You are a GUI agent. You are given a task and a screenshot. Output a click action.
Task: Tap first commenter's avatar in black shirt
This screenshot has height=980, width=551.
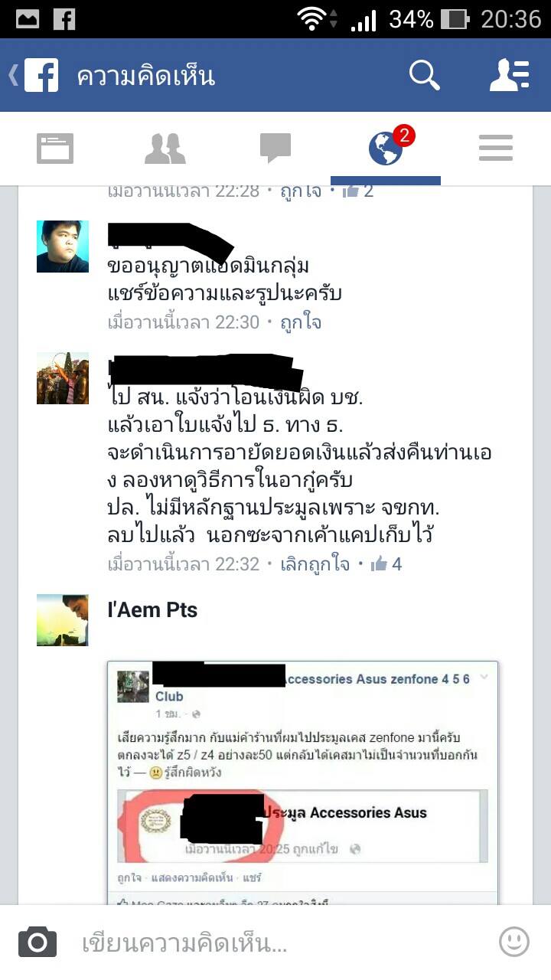pyautogui.click(x=63, y=247)
